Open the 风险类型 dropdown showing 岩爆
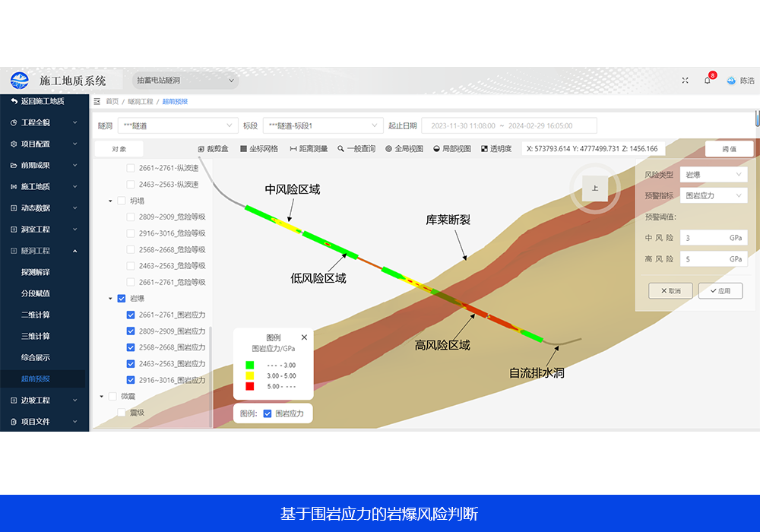The width and height of the screenshot is (760, 532). pos(713,175)
